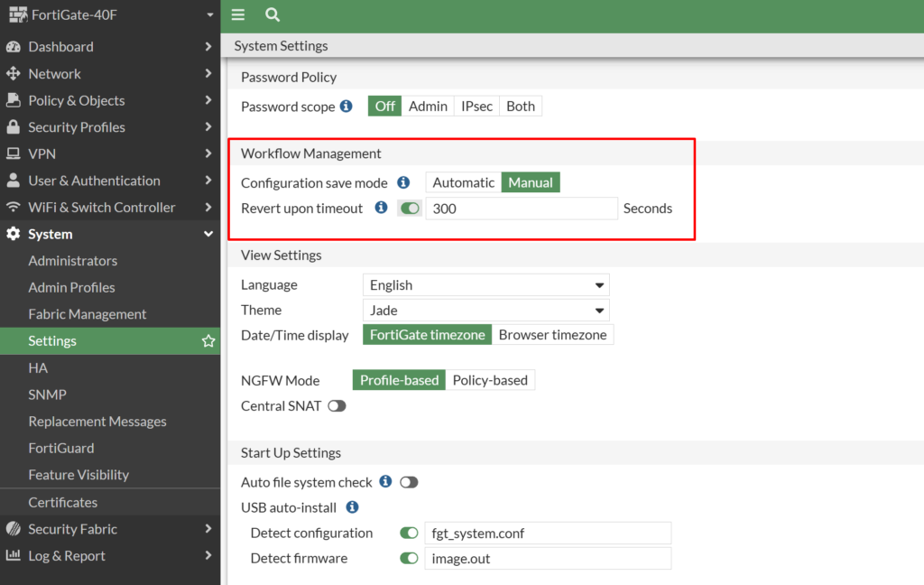This screenshot has height=585, width=924.
Task: Choose Browser timezone display
Action: pyautogui.click(x=553, y=334)
